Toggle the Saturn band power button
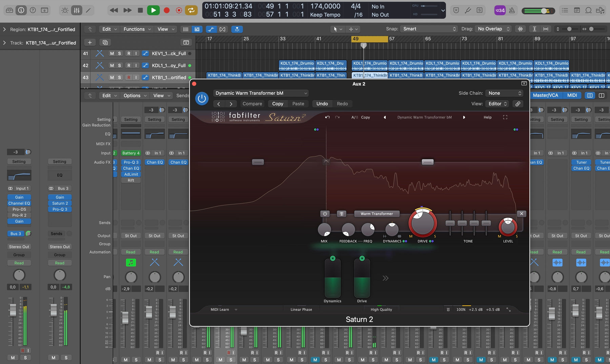 click(325, 214)
